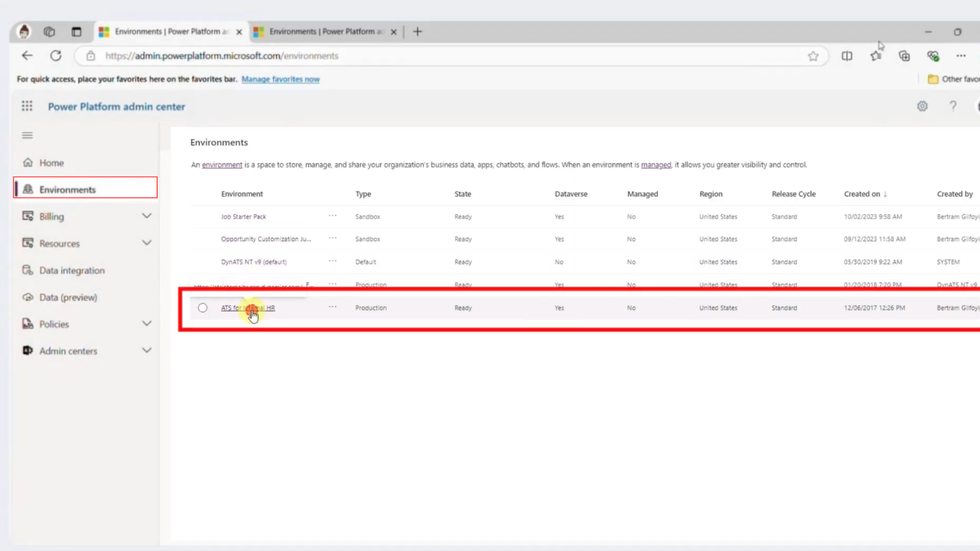Click SYSTEM in Created by column
This screenshot has width=980, height=551.
(x=948, y=262)
